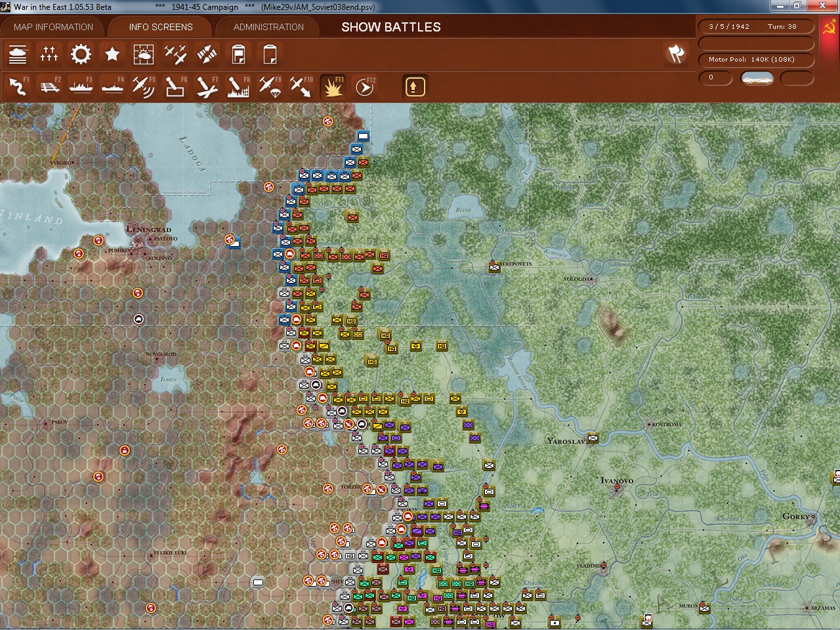
Task: Switch to the Administration tab
Action: pos(268,27)
